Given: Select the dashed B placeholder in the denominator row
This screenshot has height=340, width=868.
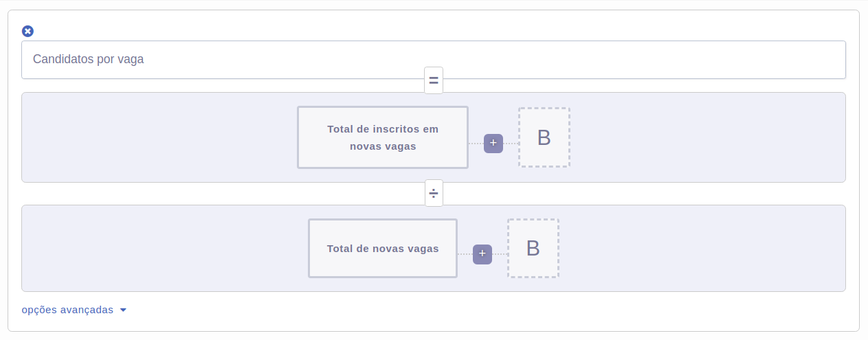Looking at the screenshot, I should [x=533, y=249].
